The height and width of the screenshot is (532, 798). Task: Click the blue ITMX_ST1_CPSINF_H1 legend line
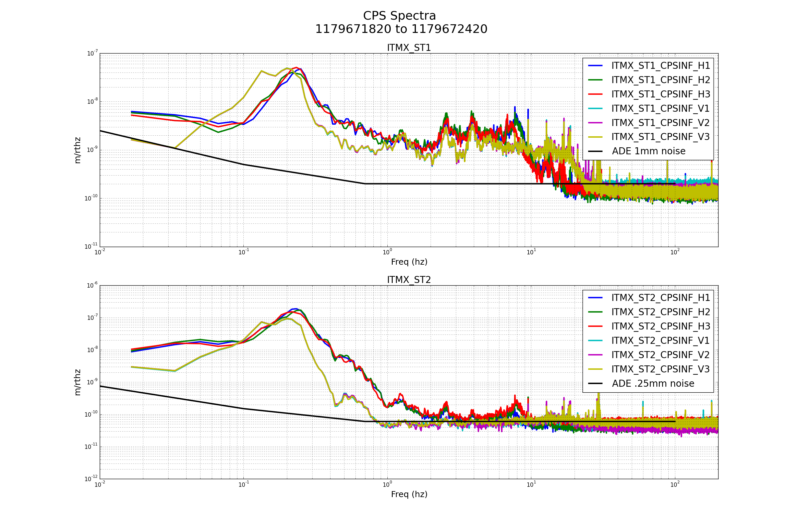[595, 66]
